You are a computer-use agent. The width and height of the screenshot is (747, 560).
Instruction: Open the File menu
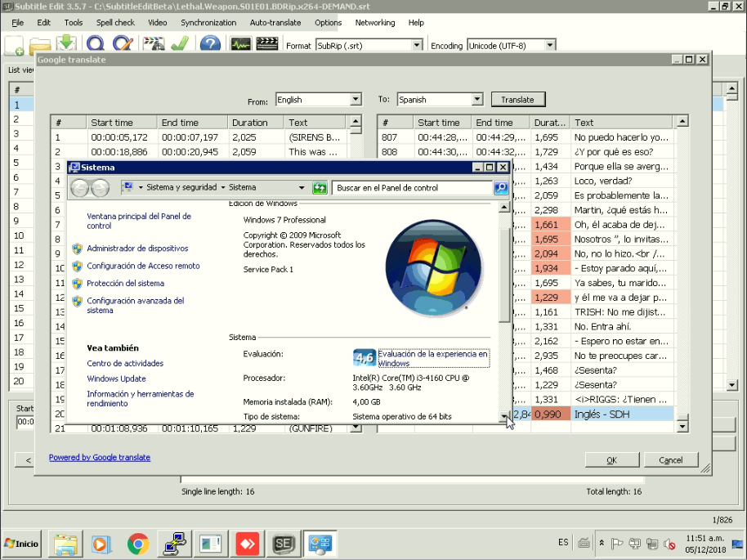coord(18,22)
